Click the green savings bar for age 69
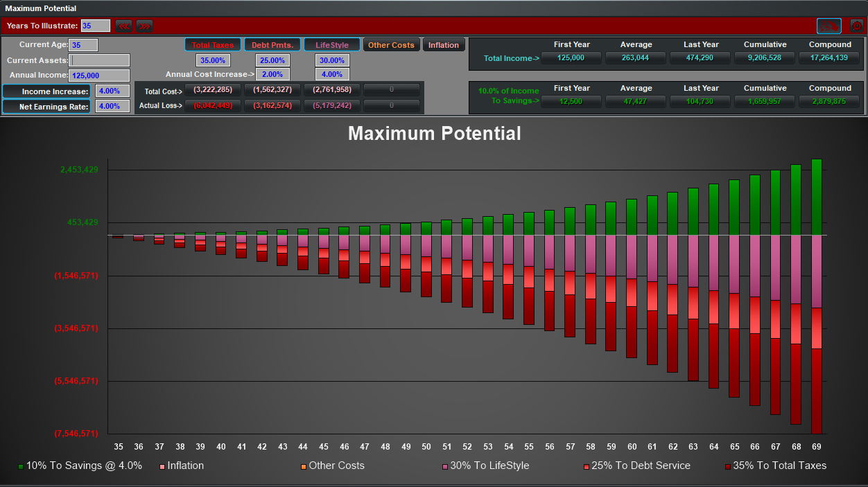This screenshot has height=487, width=868. 817,197
